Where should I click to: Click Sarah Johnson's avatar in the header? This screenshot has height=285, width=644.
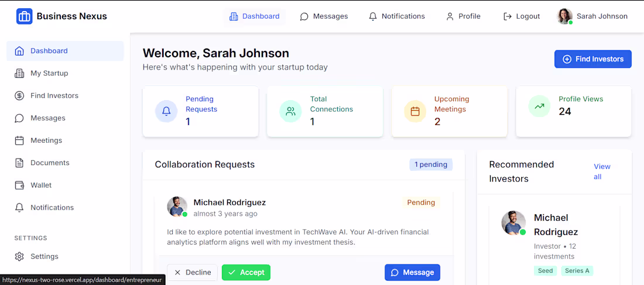[x=565, y=16]
